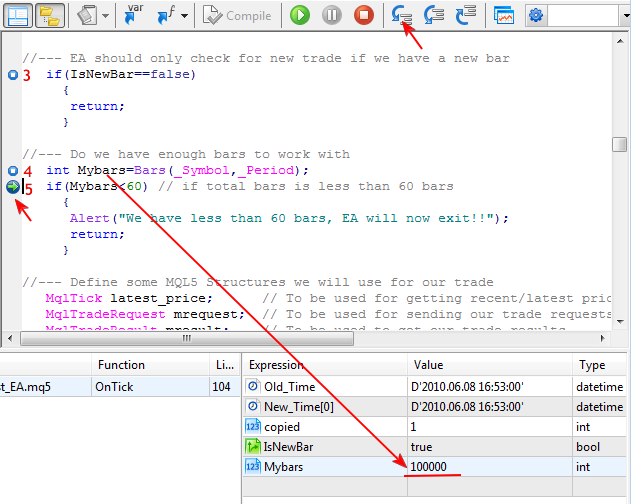
Task: Open the terminal chart window icon
Action: point(505,16)
